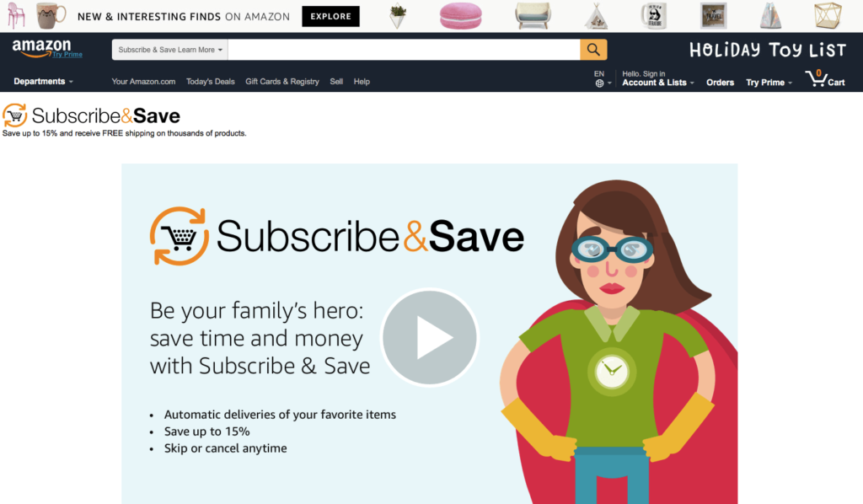
Task: Open the hanging plant product thumbnail
Action: [398, 16]
